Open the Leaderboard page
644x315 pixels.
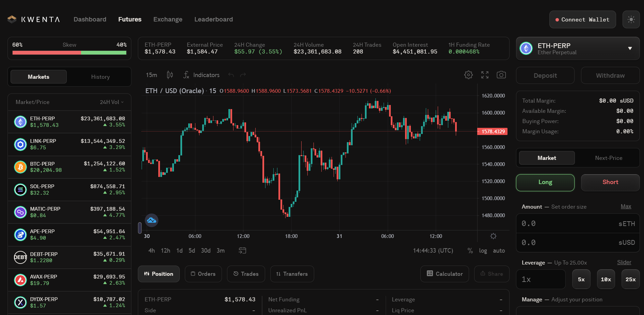213,19
